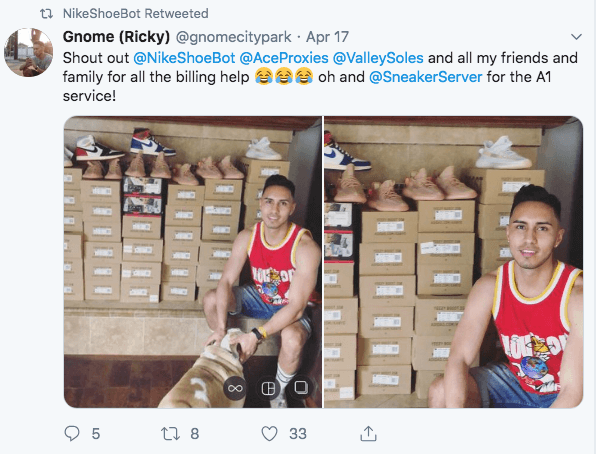Open the @NikeShoeBot mention link

point(184,58)
